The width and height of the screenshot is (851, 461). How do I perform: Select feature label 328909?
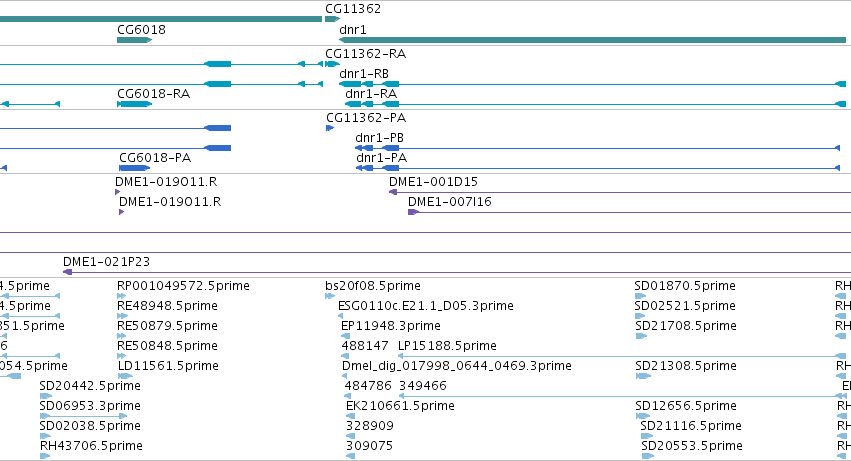click(x=370, y=426)
